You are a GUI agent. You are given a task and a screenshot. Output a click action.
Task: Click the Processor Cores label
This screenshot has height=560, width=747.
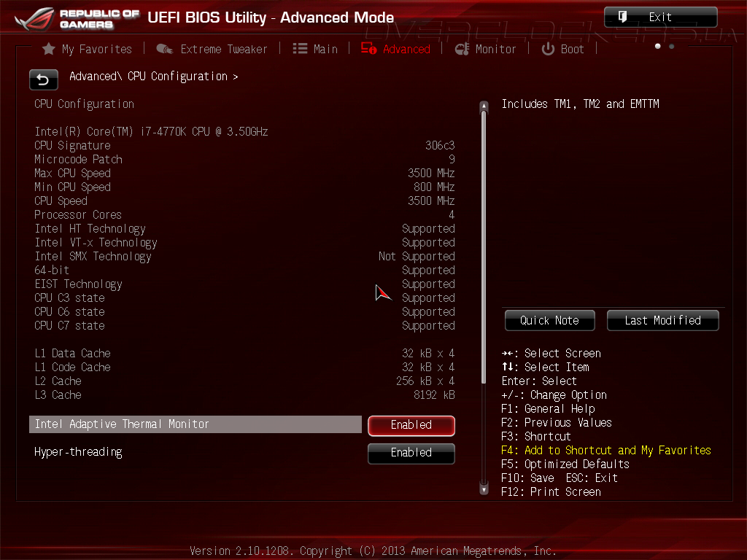[x=77, y=215]
